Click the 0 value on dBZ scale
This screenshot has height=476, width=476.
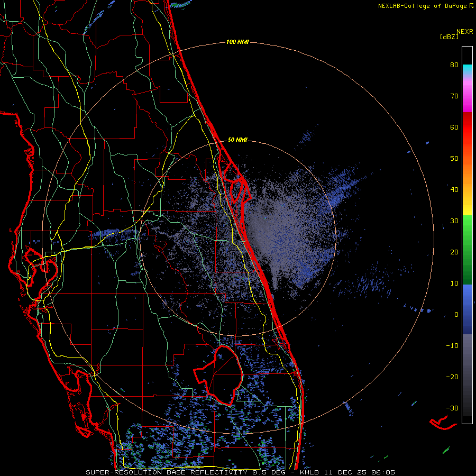click(x=456, y=315)
